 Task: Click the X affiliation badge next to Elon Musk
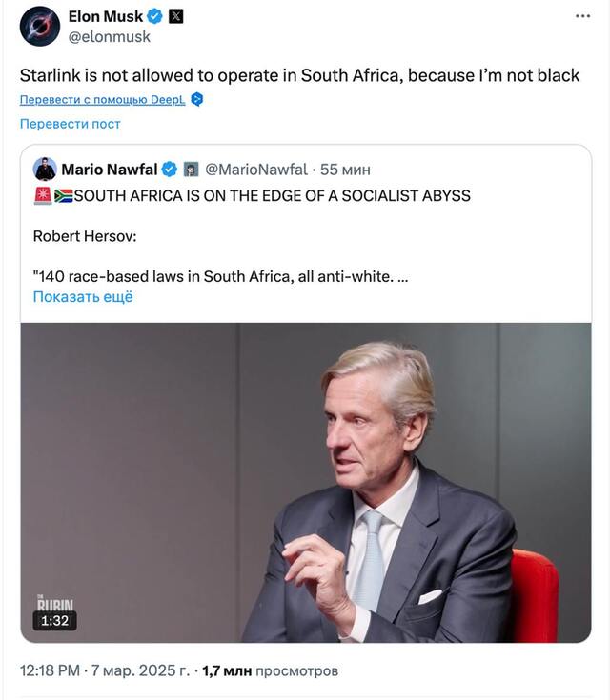[x=175, y=16]
